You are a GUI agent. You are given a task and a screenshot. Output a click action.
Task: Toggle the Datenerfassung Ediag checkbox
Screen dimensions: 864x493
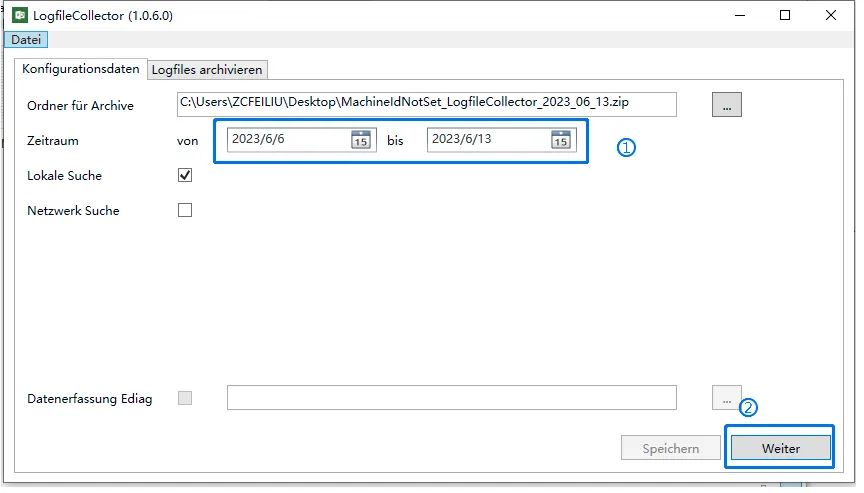(185, 398)
